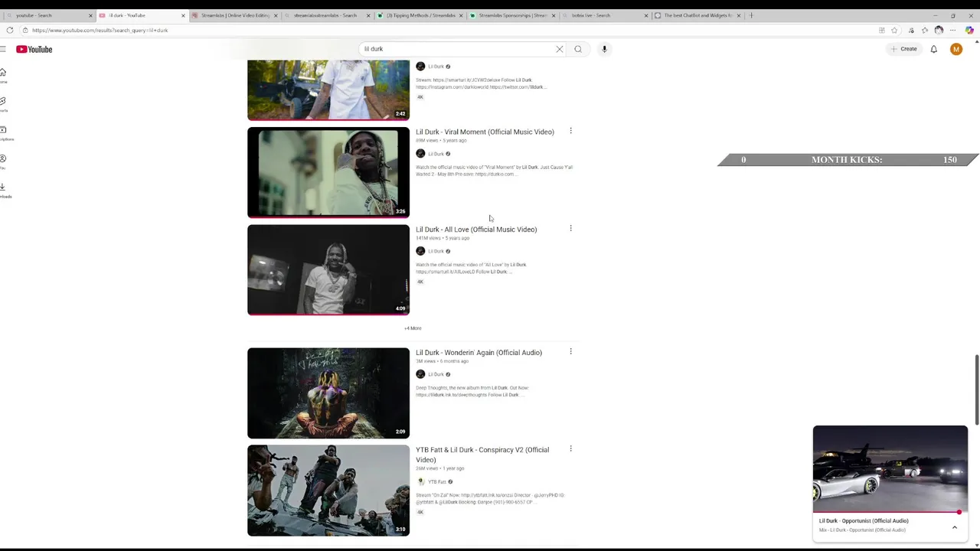980x551 pixels.
Task: Play the Viral Moment video thumbnail
Action: [328, 172]
